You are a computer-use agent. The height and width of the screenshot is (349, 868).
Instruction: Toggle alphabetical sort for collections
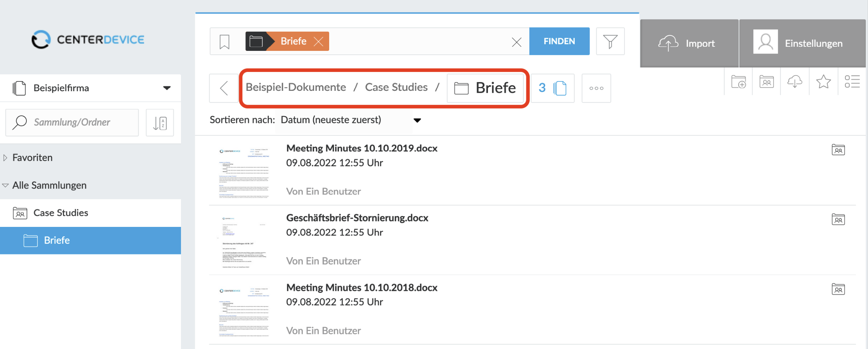(x=160, y=123)
